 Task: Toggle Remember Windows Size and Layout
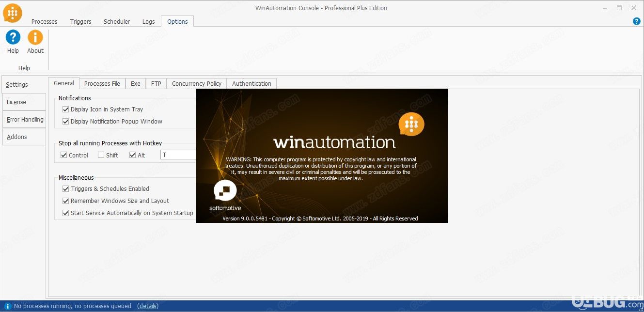tap(66, 201)
